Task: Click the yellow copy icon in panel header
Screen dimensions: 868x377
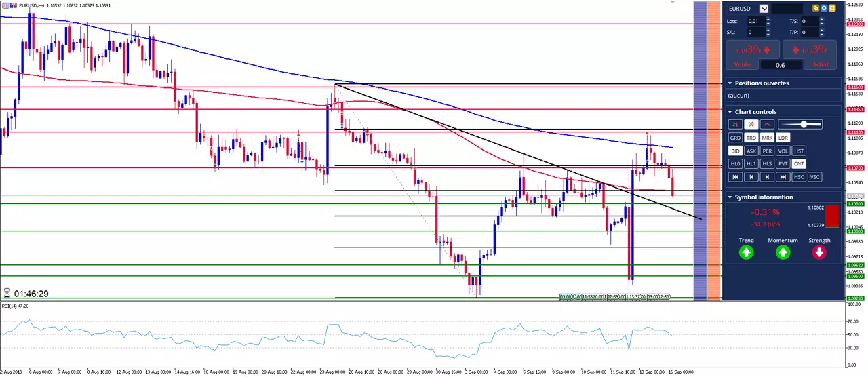Action: pyautogui.click(x=816, y=8)
